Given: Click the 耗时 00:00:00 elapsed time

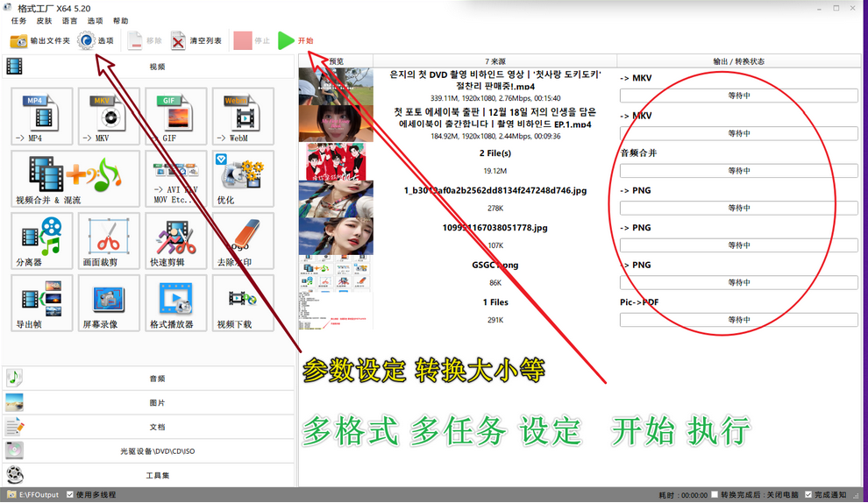Looking at the screenshot, I should 683,495.
